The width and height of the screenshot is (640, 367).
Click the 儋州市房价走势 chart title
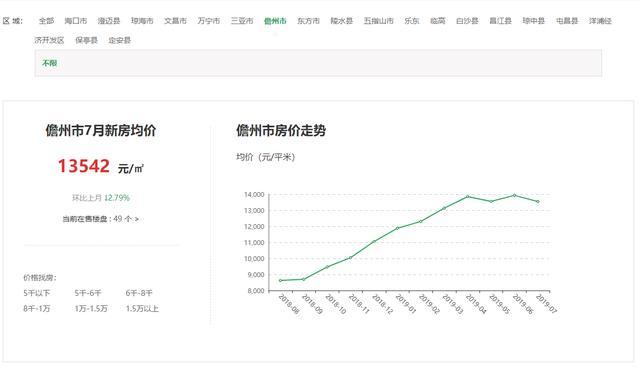pyautogui.click(x=281, y=131)
